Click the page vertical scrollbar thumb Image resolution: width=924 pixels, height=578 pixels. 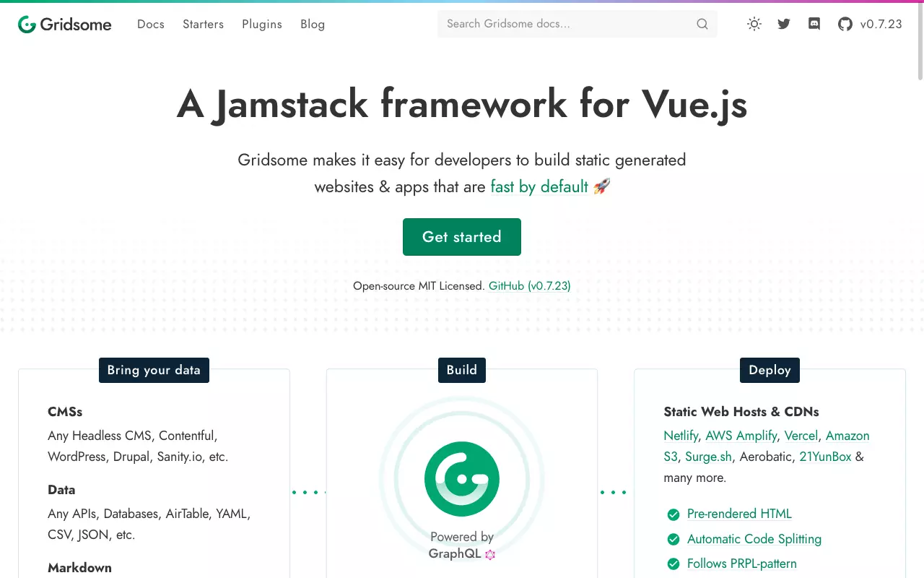pos(920,40)
